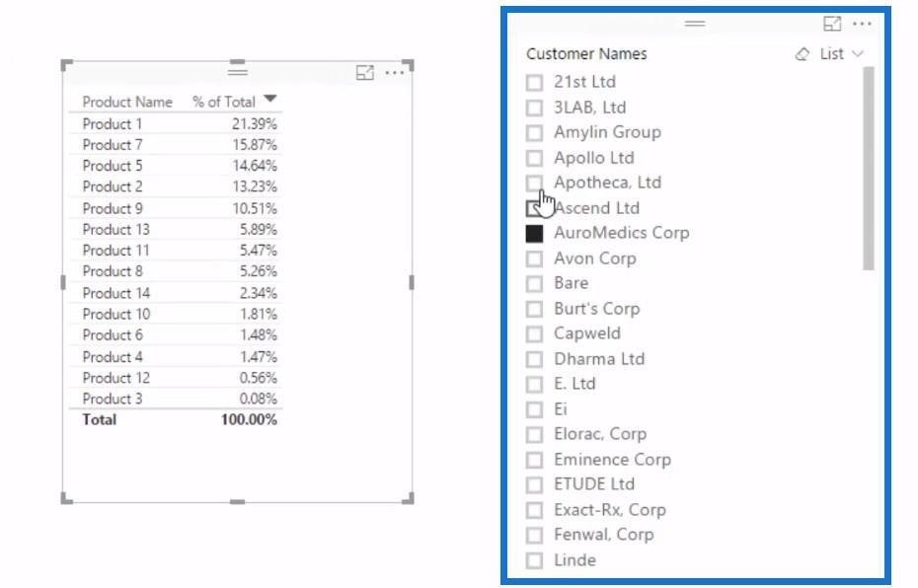Click the Total row label
This screenshot has width=918, height=588.
pyautogui.click(x=99, y=420)
